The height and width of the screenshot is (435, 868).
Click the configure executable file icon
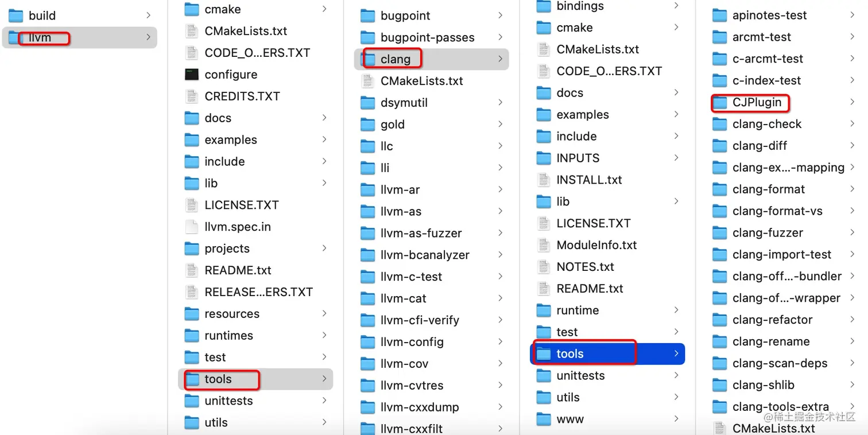(x=192, y=75)
